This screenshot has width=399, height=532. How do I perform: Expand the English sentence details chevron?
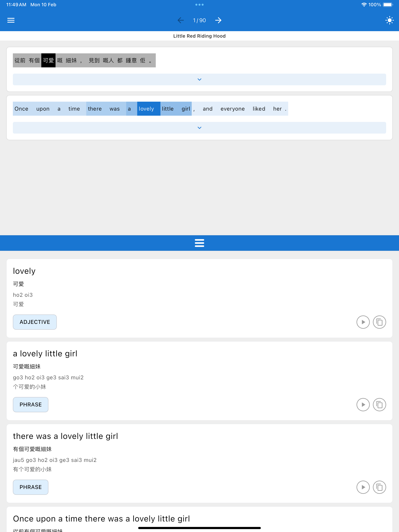pos(199,128)
